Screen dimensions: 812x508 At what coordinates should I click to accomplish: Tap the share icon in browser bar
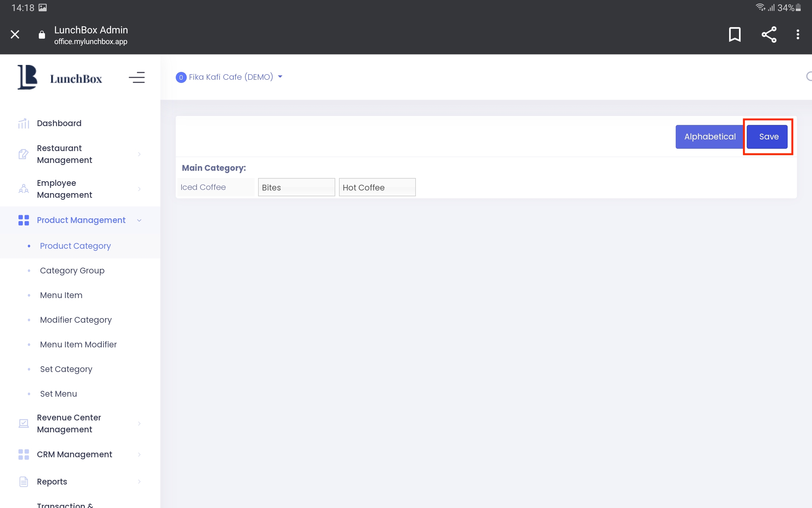click(769, 34)
